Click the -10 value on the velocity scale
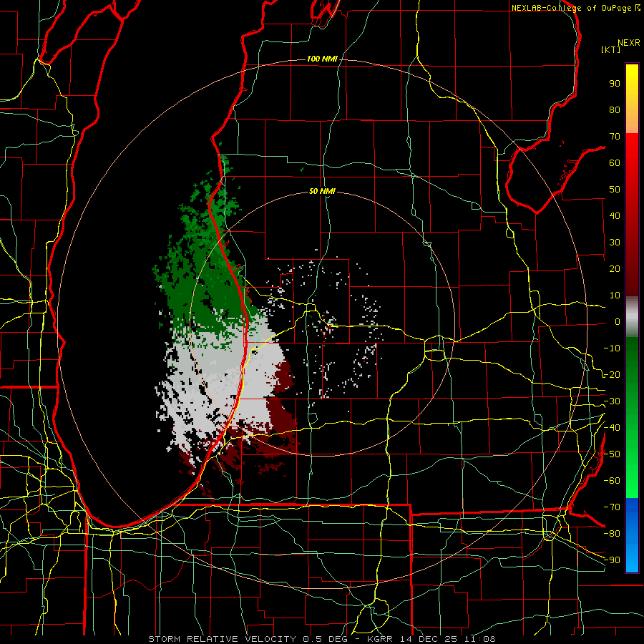This screenshot has width=644, height=644. pyautogui.click(x=612, y=348)
